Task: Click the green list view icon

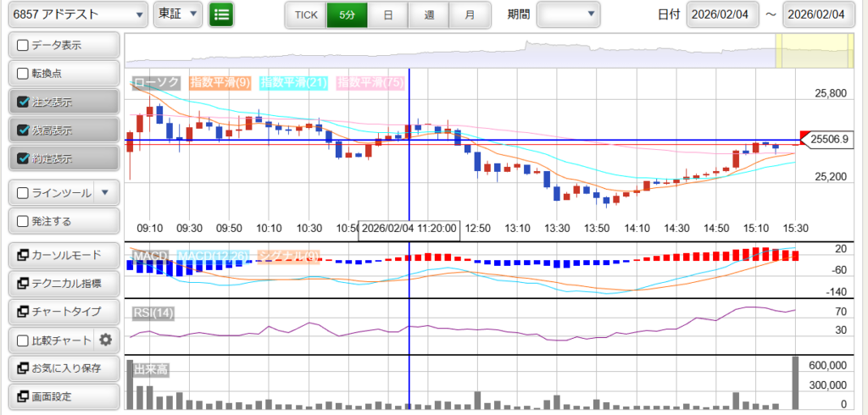Action: (x=221, y=14)
